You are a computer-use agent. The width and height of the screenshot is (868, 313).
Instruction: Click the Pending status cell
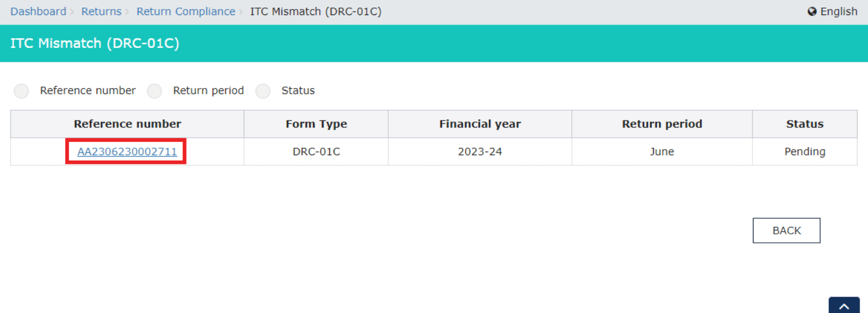(x=804, y=152)
